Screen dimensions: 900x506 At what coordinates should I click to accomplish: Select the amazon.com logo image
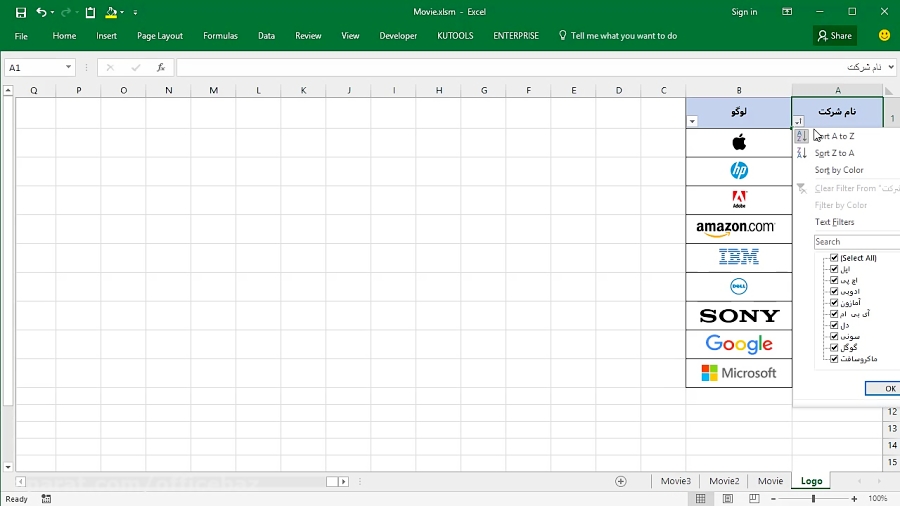click(735, 228)
